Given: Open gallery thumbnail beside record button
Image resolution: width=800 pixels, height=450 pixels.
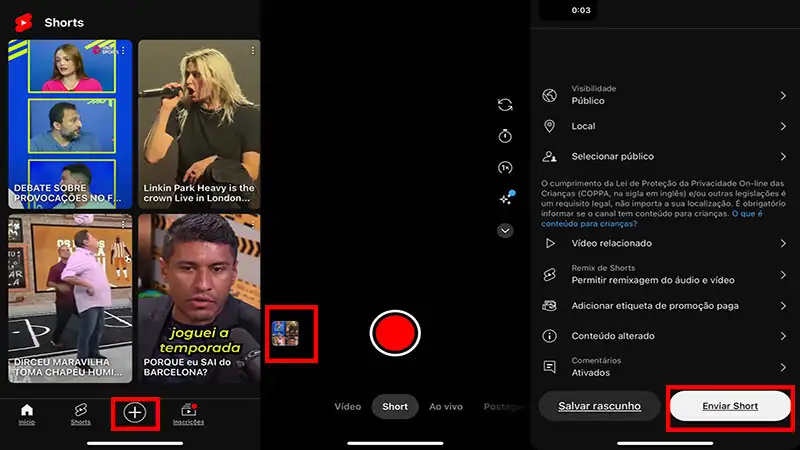Looking at the screenshot, I should click(286, 333).
